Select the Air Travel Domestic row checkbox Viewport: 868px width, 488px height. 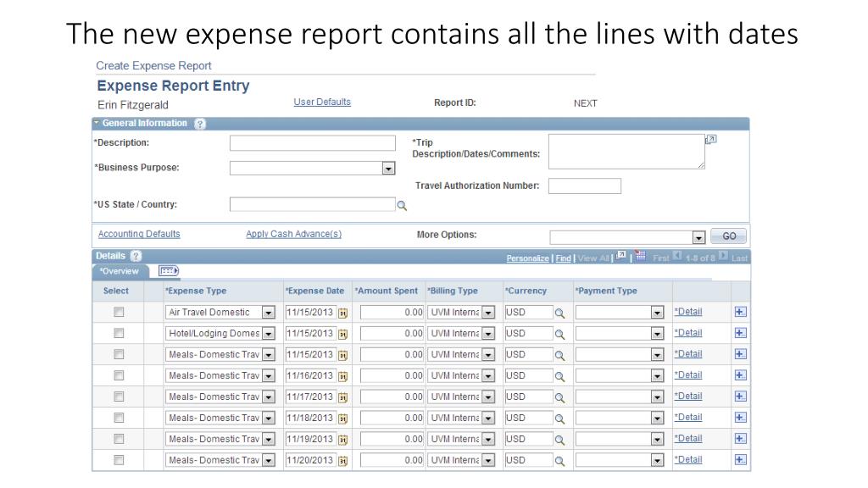click(119, 312)
